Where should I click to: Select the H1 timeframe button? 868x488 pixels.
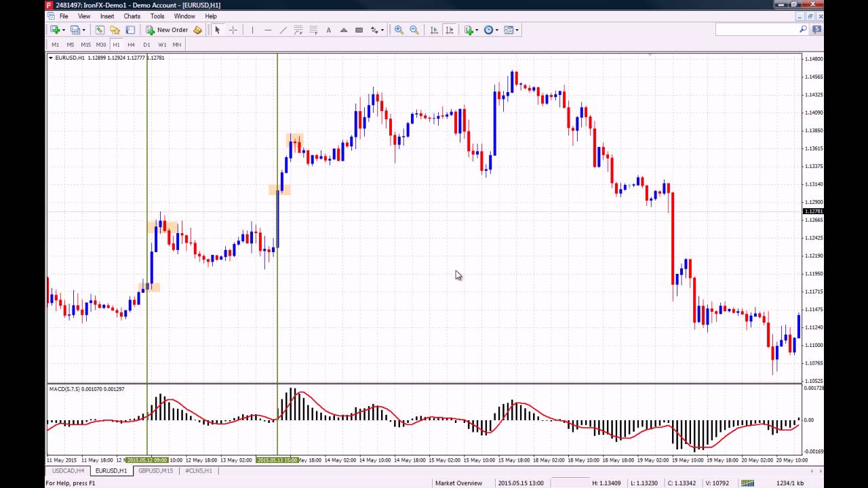coord(116,45)
